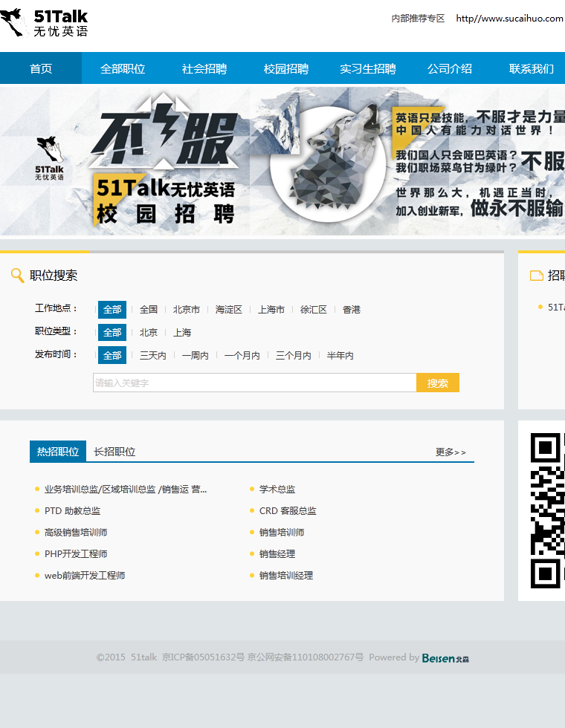Screen dimensions: 565x728
Task: Go to 校园招聘 in the nav bar
Action: 286,68
